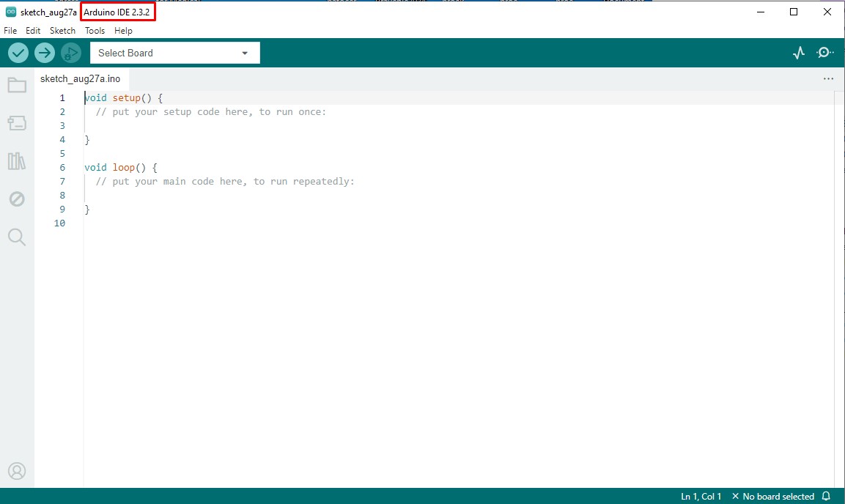Open the Boards Manager sidebar icon
Viewport: 845px width, 504px height.
point(17,122)
